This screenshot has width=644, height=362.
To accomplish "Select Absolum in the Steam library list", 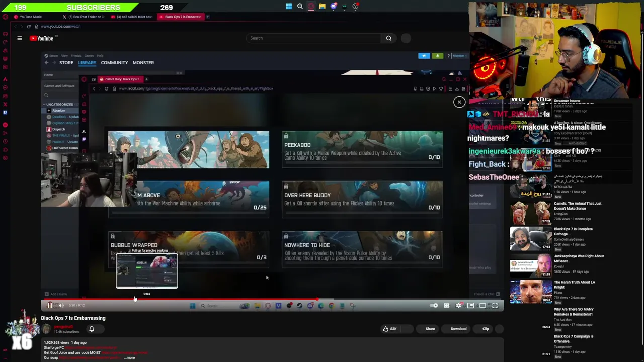I will 58,111.
